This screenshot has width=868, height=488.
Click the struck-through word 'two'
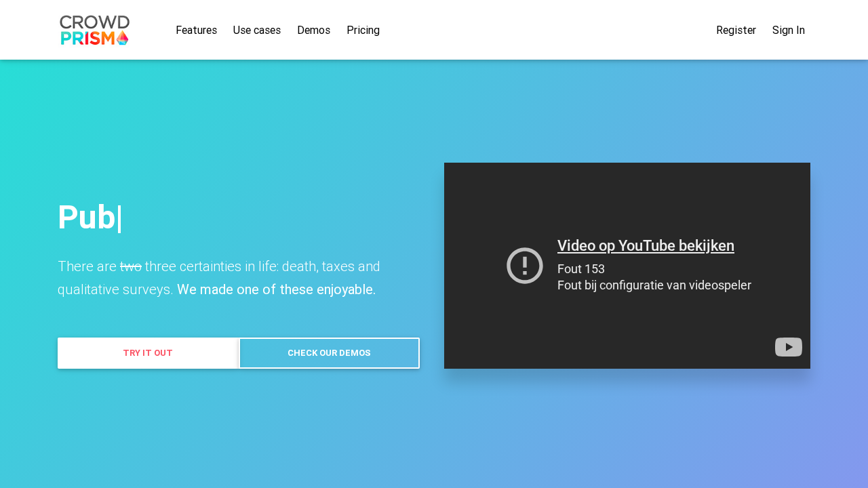130,266
